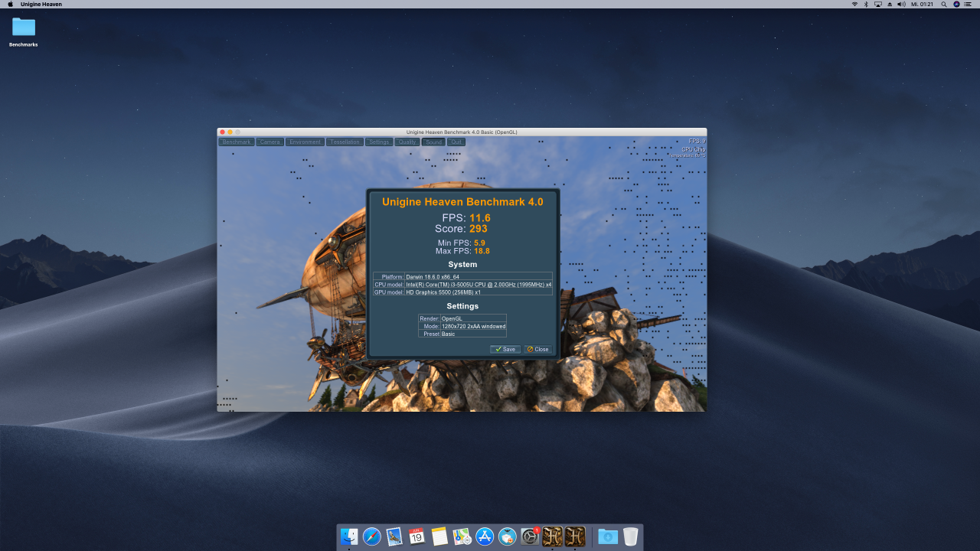The image size is (980, 551).
Task: Open the volume control in menu bar
Action: point(901,5)
